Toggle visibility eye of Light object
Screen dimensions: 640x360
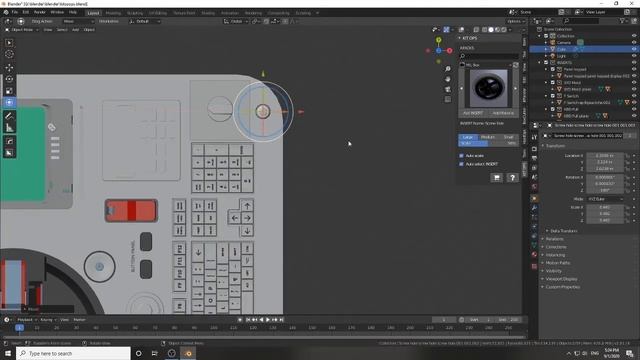(634, 56)
